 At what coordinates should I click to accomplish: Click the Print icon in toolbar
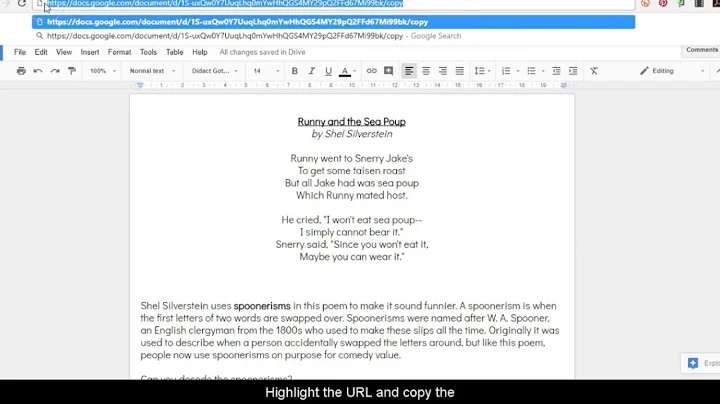21,71
